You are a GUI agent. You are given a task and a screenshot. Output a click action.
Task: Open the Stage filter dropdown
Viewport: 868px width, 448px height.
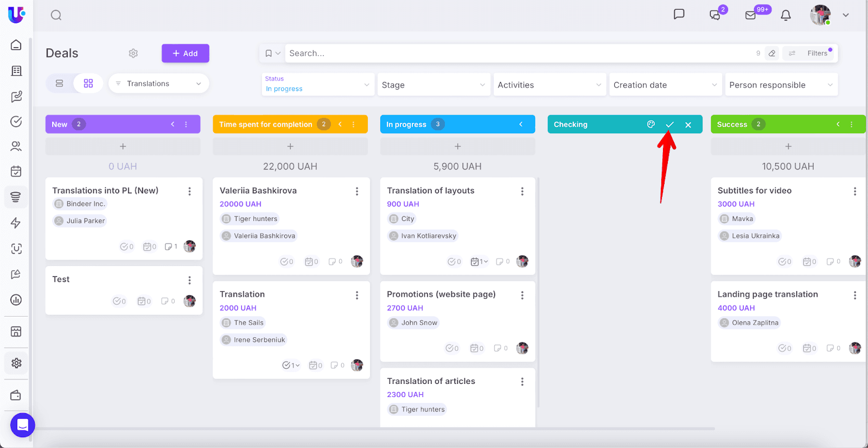(x=433, y=85)
